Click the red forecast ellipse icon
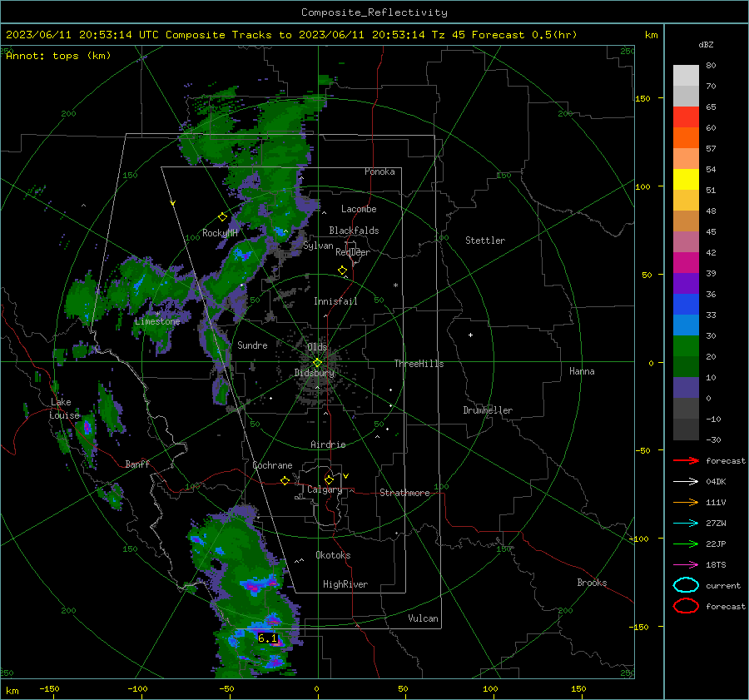 click(686, 606)
